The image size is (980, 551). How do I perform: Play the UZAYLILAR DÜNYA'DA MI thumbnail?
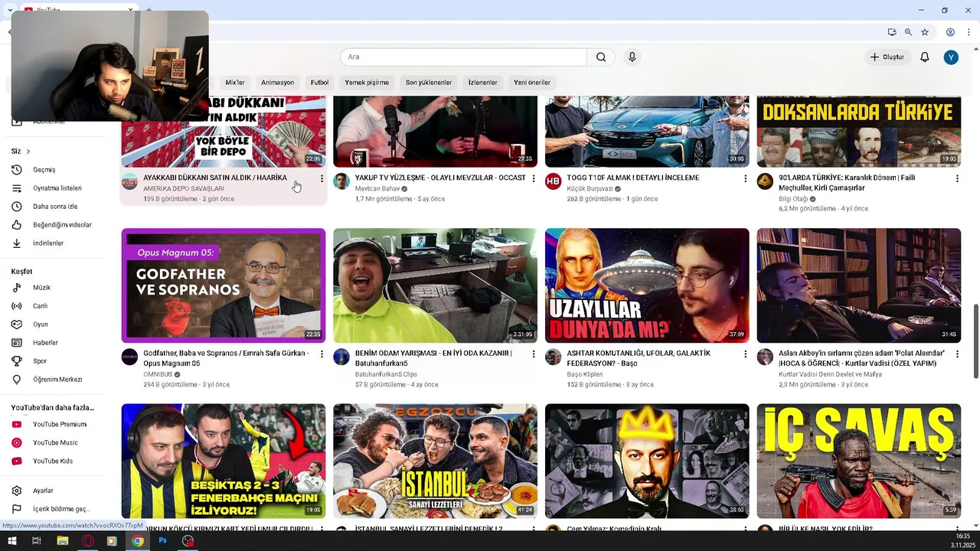click(x=647, y=285)
